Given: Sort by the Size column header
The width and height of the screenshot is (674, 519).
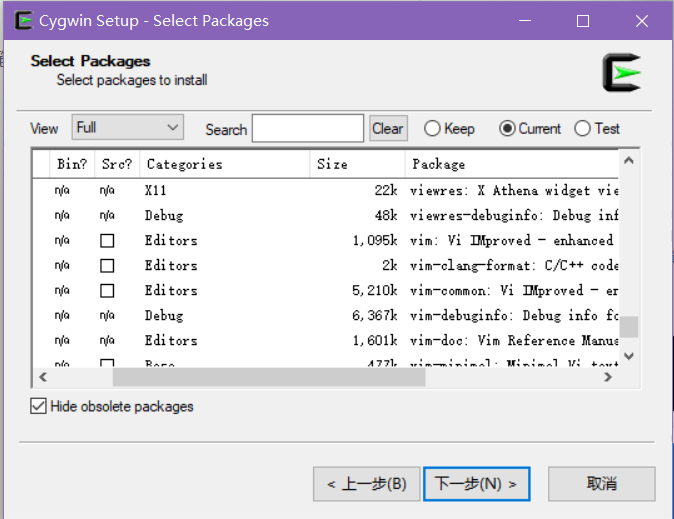Looking at the screenshot, I should click(x=357, y=164).
